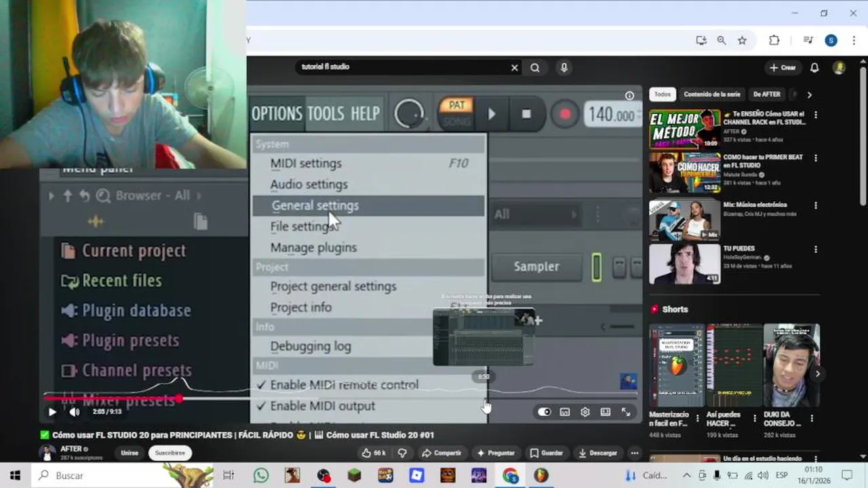The height and width of the screenshot is (488, 868).
Task: Enter fullscreen in YouTube player
Action: tap(626, 411)
